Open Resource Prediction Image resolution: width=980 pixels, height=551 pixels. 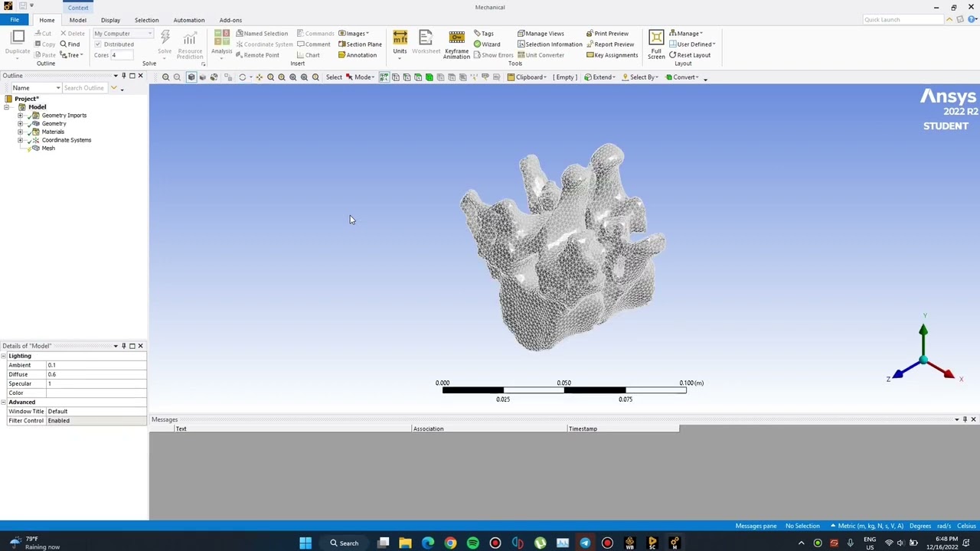tap(190, 46)
